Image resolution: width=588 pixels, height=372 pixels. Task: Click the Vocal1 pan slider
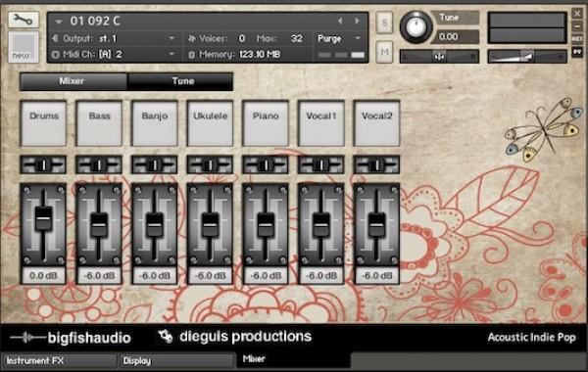tap(321, 164)
